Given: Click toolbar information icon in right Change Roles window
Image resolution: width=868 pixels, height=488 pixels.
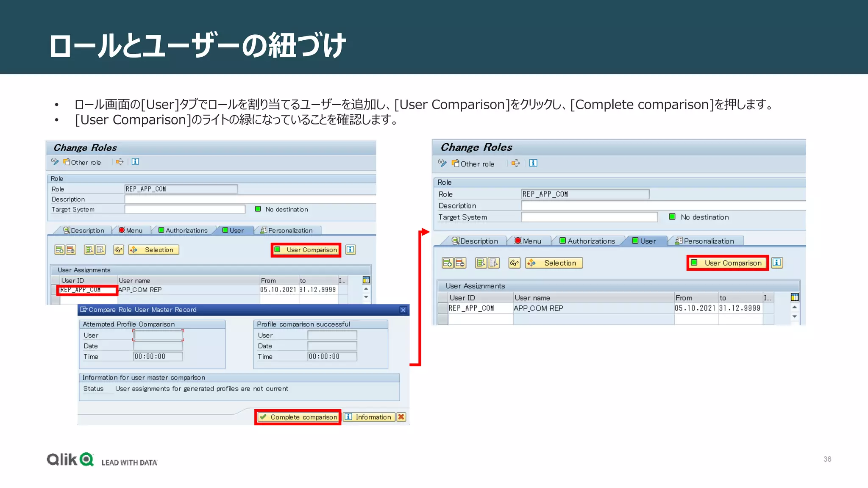Looking at the screenshot, I should tap(533, 163).
